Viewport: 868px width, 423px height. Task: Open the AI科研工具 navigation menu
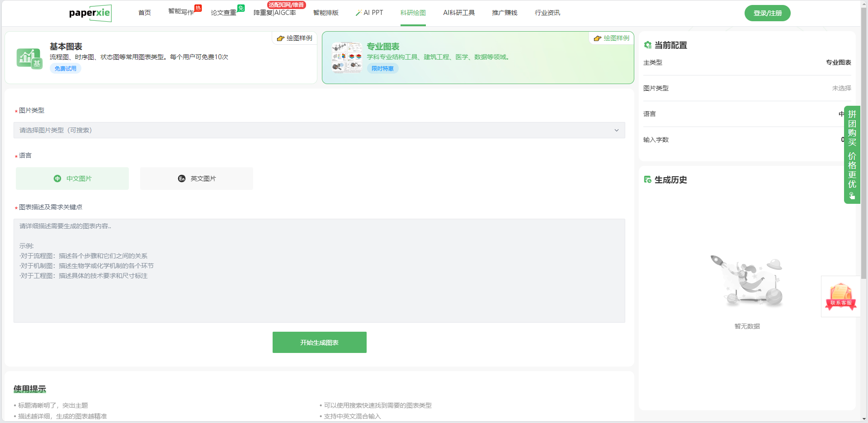pyautogui.click(x=459, y=13)
